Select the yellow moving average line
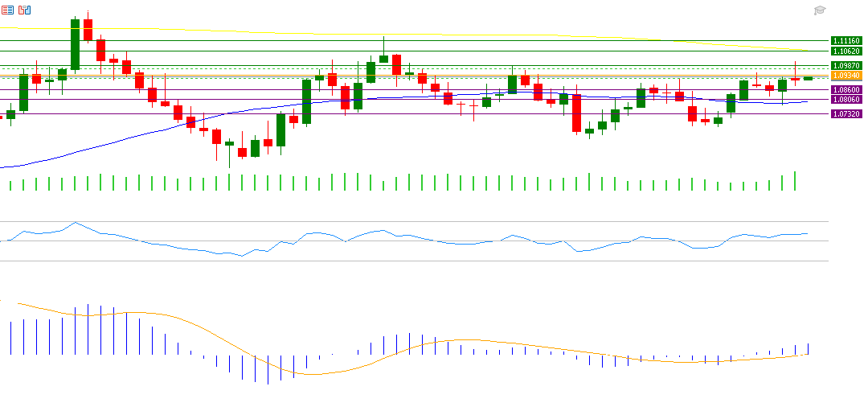 click(x=482, y=34)
